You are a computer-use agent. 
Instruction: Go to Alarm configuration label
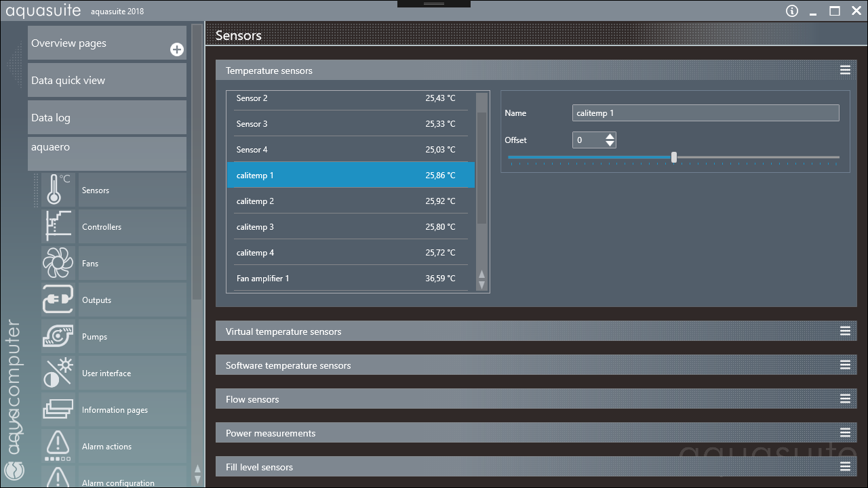(118, 483)
